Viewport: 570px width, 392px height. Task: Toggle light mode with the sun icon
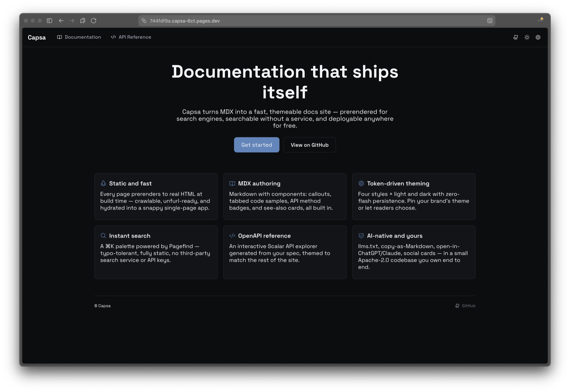coord(527,37)
